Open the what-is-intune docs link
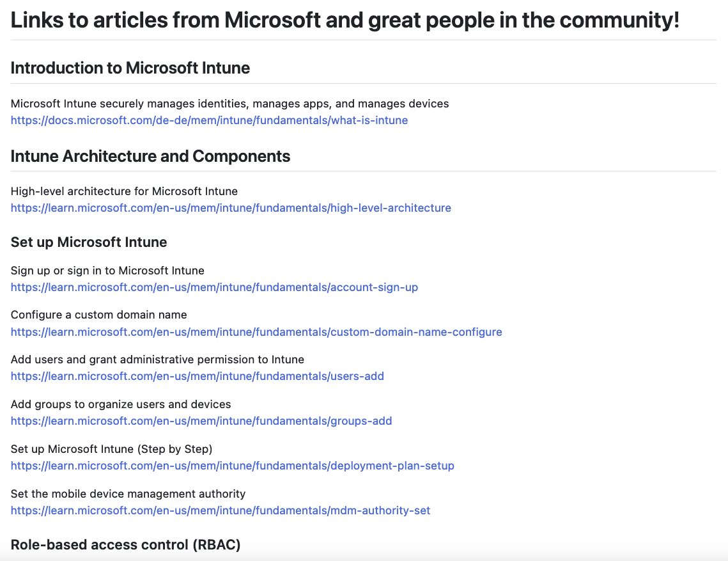 (x=209, y=120)
